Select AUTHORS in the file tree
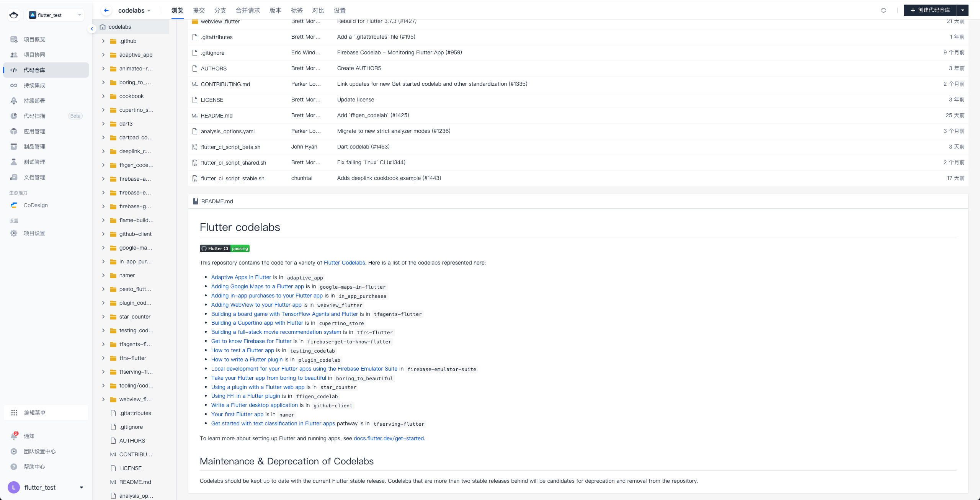980x500 pixels. coord(132,441)
